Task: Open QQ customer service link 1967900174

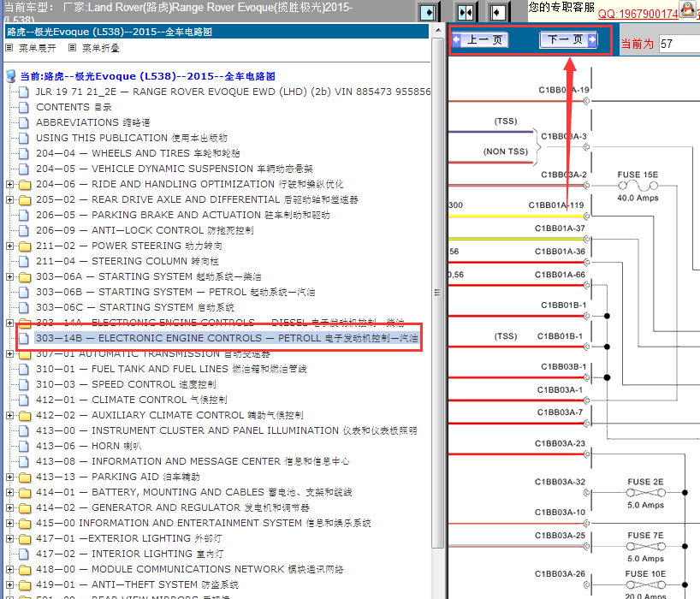Action: coord(638,14)
